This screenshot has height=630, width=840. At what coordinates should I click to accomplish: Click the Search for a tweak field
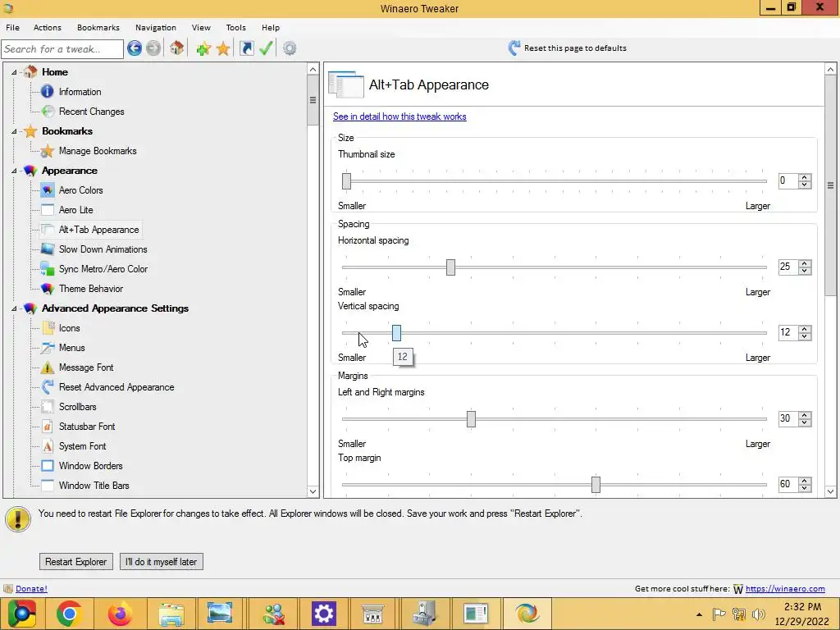coord(62,48)
